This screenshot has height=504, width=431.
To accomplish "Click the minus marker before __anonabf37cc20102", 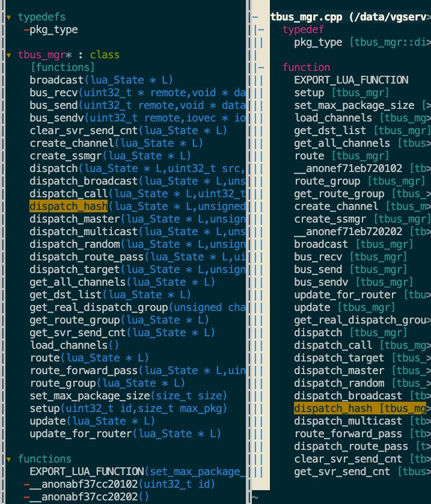I will pos(26,485).
